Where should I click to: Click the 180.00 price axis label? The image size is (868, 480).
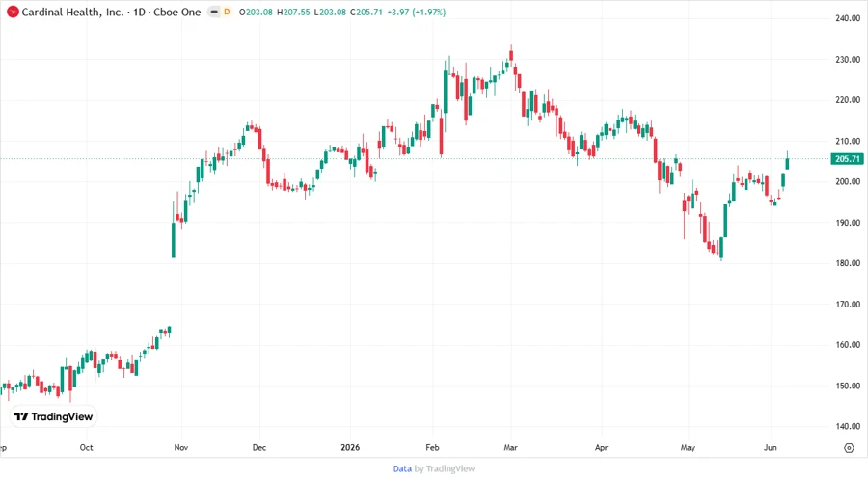[848, 263]
